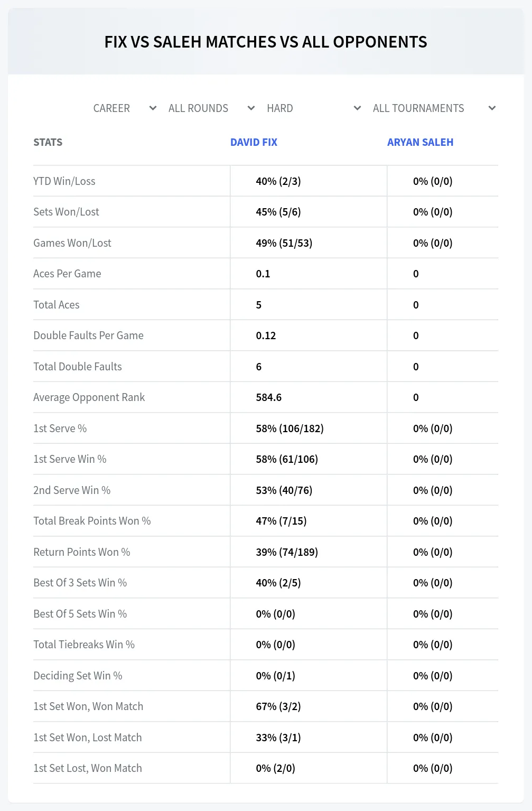The width and height of the screenshot is (532, 811).
Task: Select the YTD Win/Loss row label
Action: 64,181
